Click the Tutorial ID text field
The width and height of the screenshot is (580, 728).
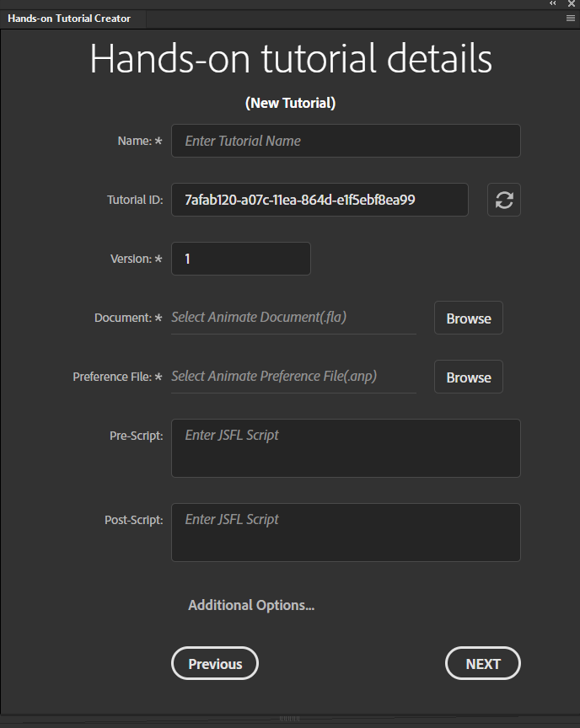click(320, 200)
